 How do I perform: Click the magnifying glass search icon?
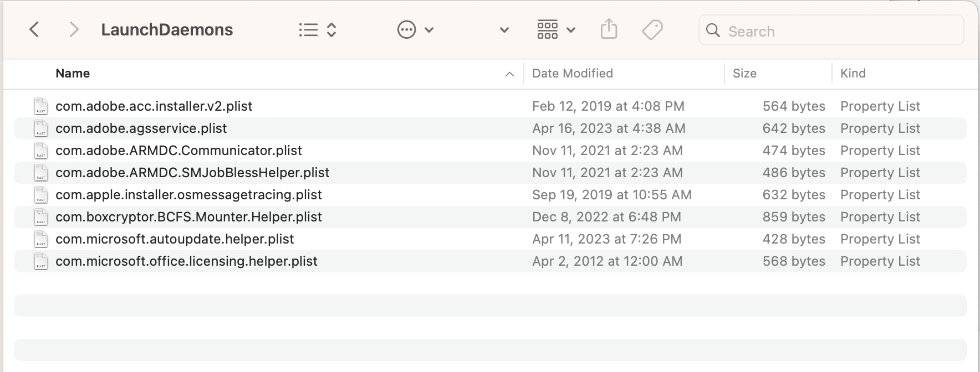713,31
